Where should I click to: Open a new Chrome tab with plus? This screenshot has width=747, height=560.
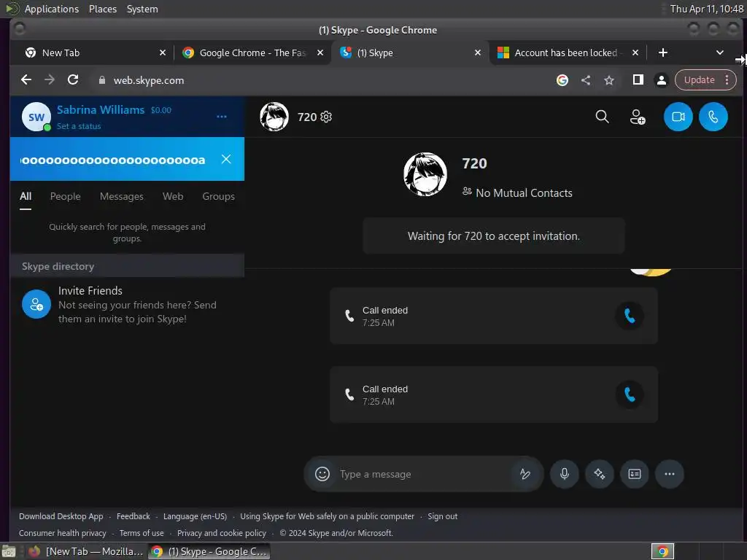click(662, 52)
